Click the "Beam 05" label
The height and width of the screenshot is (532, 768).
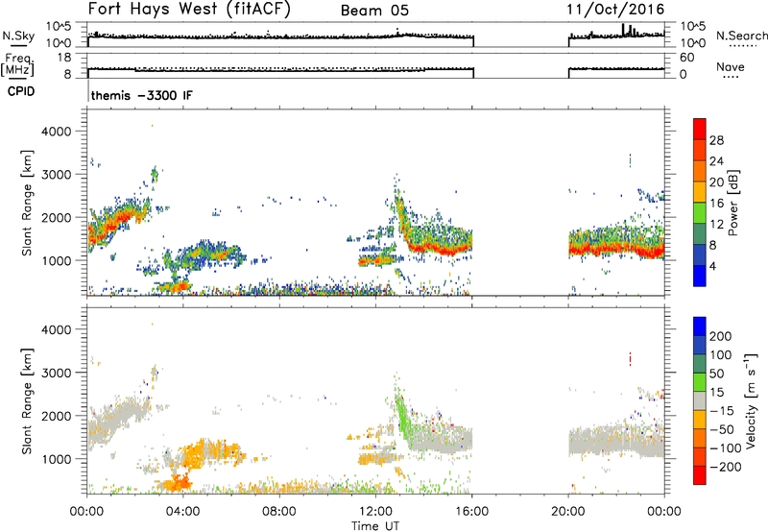pos(374,11)
